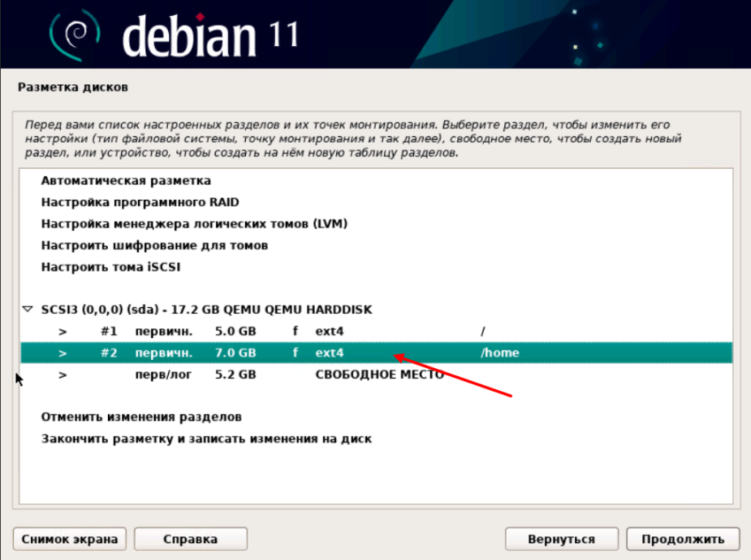Go back with Вернуться button

[562, 539]
